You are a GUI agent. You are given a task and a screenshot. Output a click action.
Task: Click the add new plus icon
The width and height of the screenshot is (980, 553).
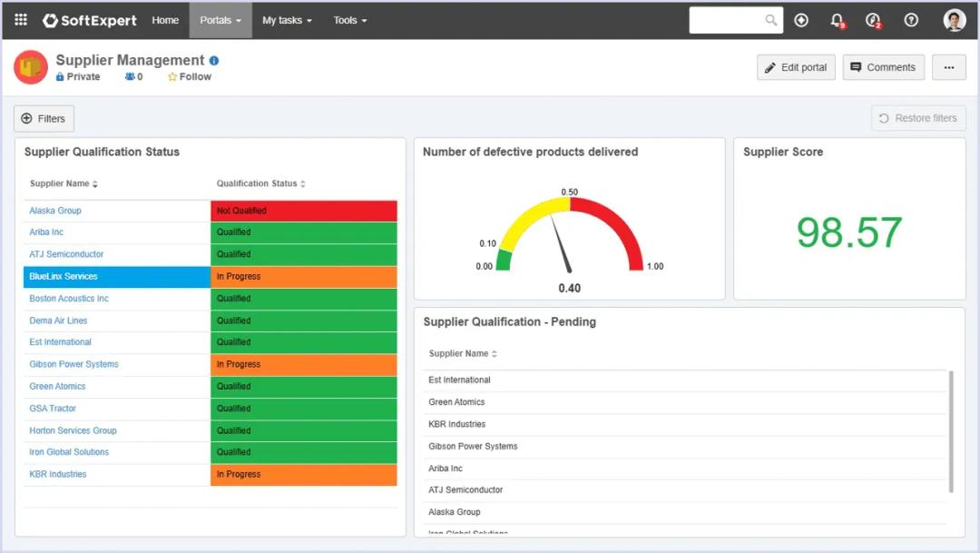pyautogui.click(x=801, y=20)
